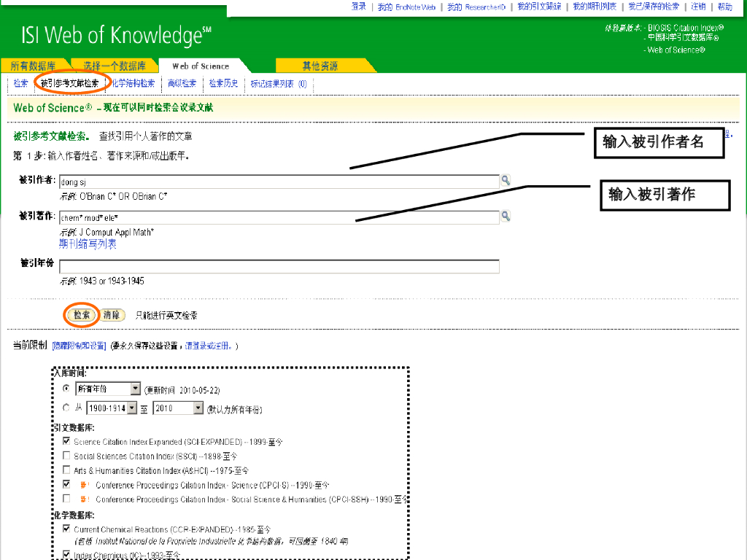The image size is (747, 560).
Task: Switch to 选择一个数据库 tab
Action: click(115, 66)
